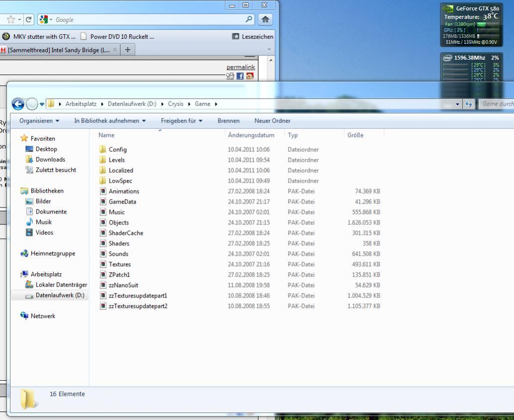
Task: Select the Levels folder icon
Action: coord(103,160)
